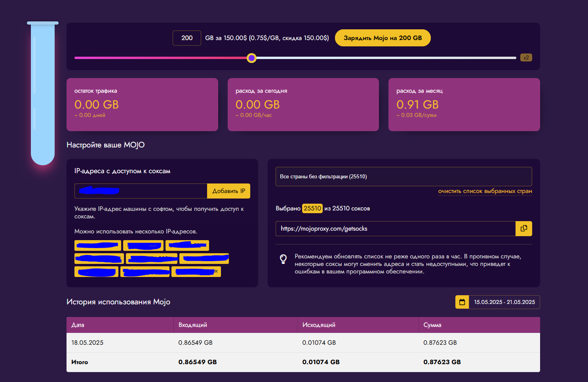Image resolution: width=588 pixels, height=382 pixels.
Task: Select sum '0.87623 GB' in the Итого row
Action: tap(442, 362)
